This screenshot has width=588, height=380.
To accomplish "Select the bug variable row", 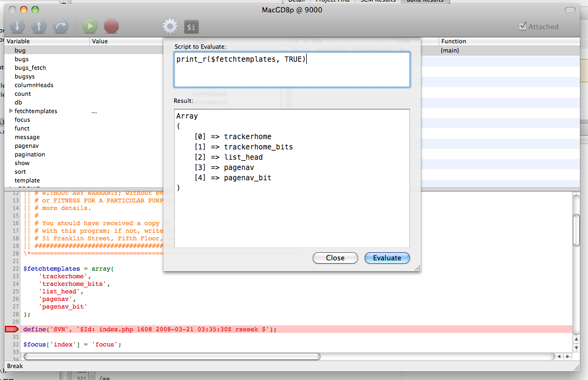I will pos(84,50).
